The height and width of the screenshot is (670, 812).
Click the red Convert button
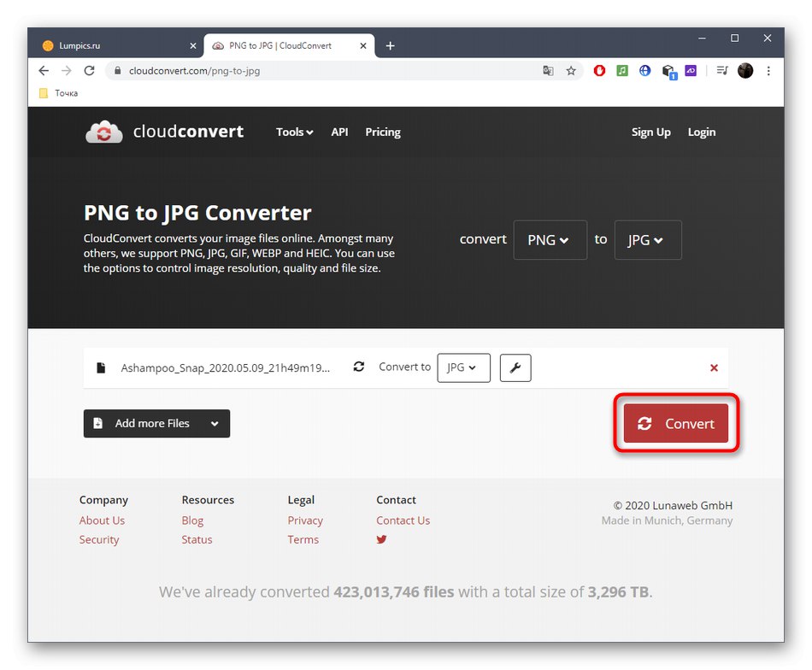click(x=676, y=424)
